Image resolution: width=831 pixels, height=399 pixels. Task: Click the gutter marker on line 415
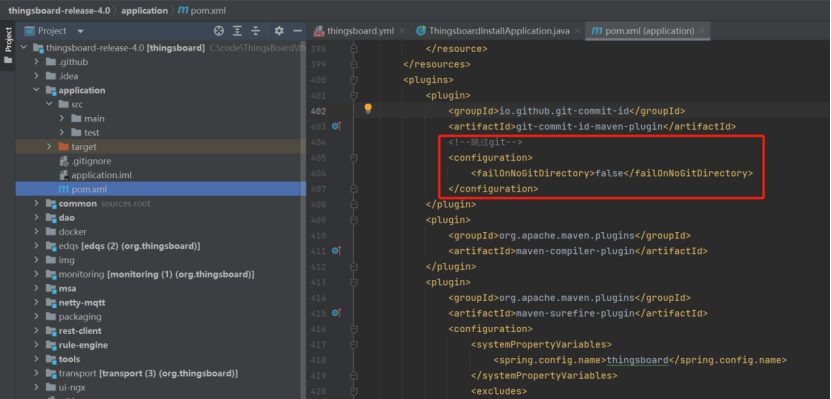click(x=336, y=313)
